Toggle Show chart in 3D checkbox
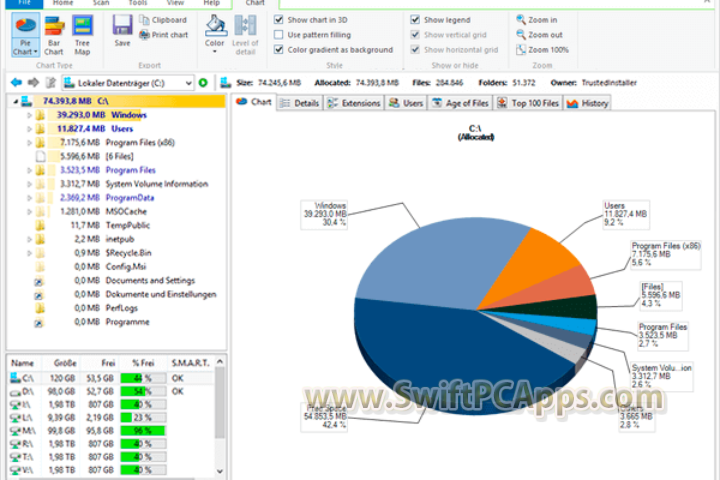The width and height of the screenshot is (720, 480). click(278, 20)
